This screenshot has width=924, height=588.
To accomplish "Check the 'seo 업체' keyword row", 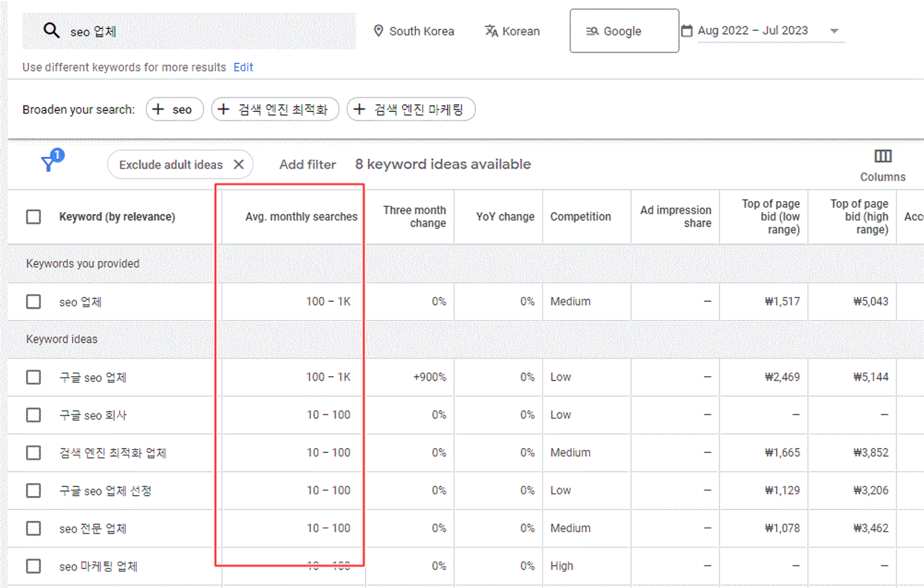I will 33,302.
